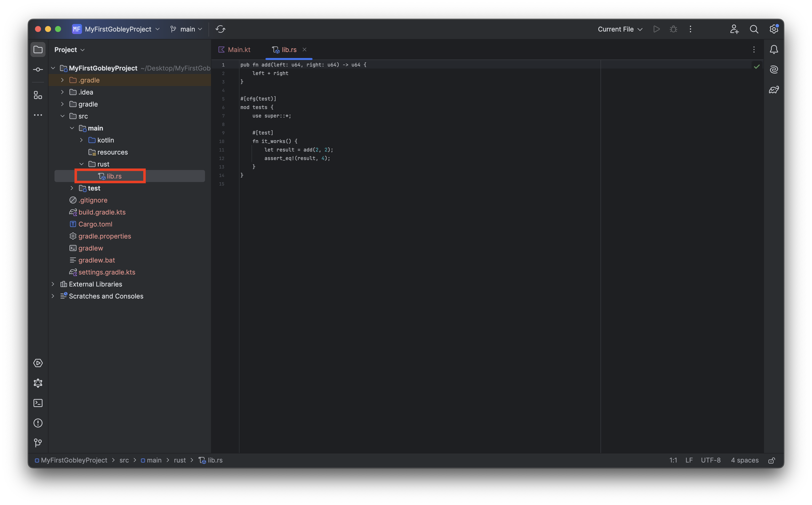Collapse the src folder

coord(62,116)
